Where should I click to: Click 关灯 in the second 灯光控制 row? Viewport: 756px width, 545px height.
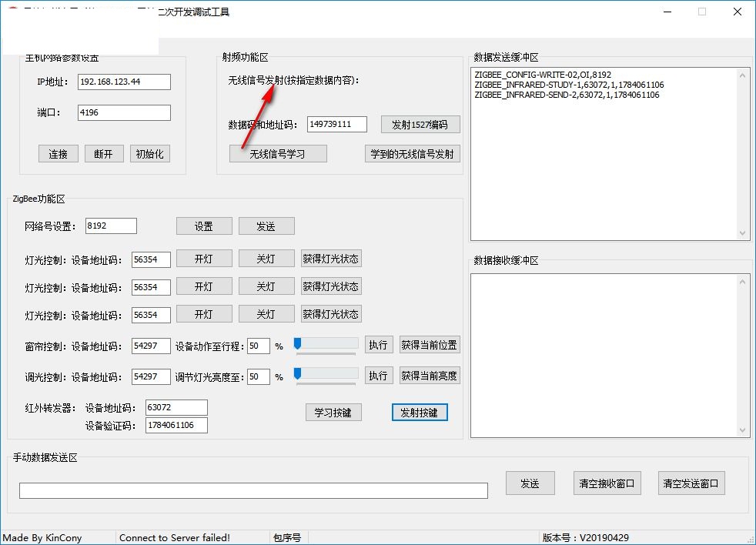pos(266,286)
